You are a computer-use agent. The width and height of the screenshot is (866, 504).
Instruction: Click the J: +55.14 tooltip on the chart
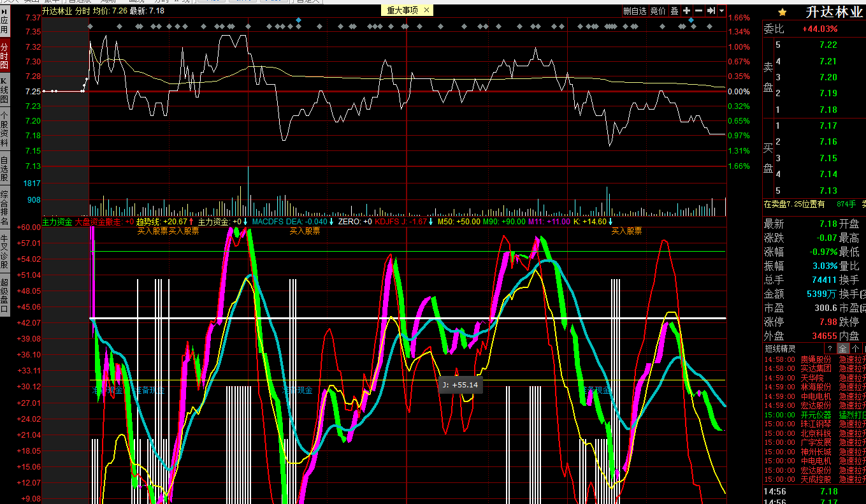[x=459, y=385]
